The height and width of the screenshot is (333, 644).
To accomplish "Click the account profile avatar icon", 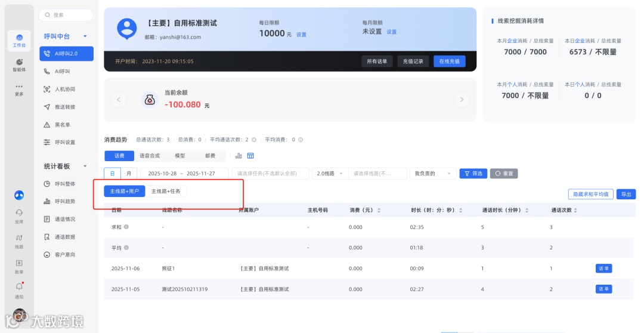I will pos(127,29).
